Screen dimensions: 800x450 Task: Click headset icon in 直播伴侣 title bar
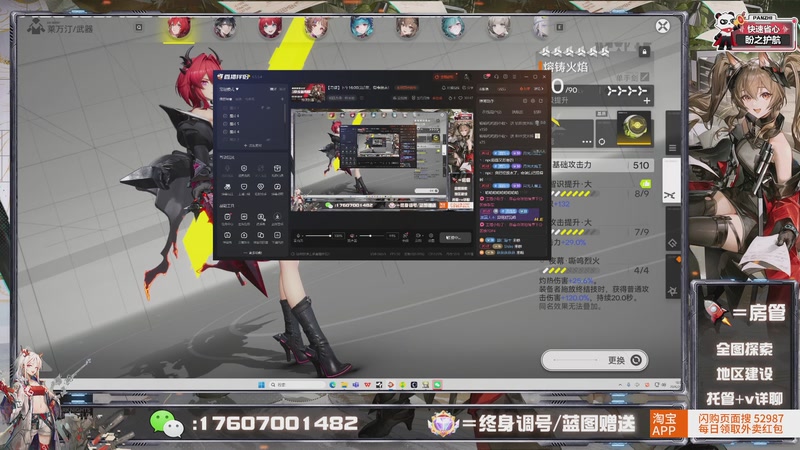tap(496, 77)
